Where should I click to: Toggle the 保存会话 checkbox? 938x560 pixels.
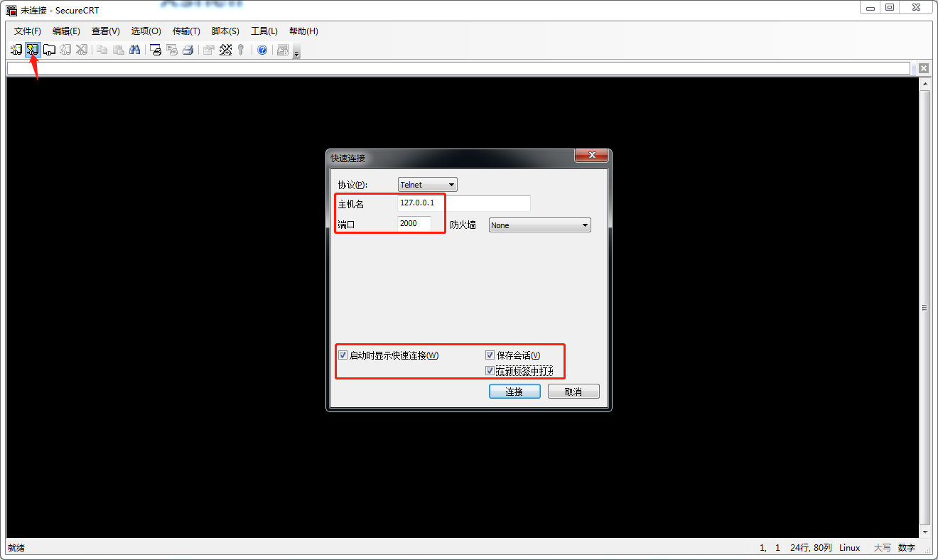tap(490, 355)
